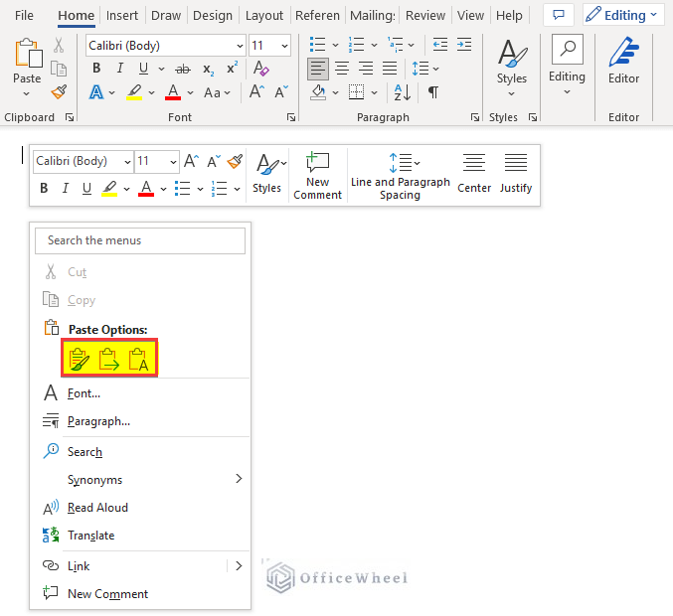Open the Editor pen icon

(x=623, y=52)
